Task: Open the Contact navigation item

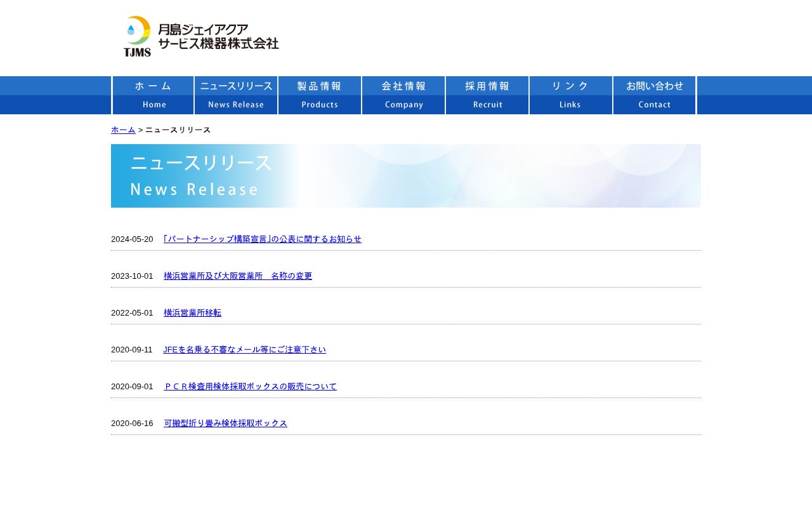Action: click(x=655, y=95)
